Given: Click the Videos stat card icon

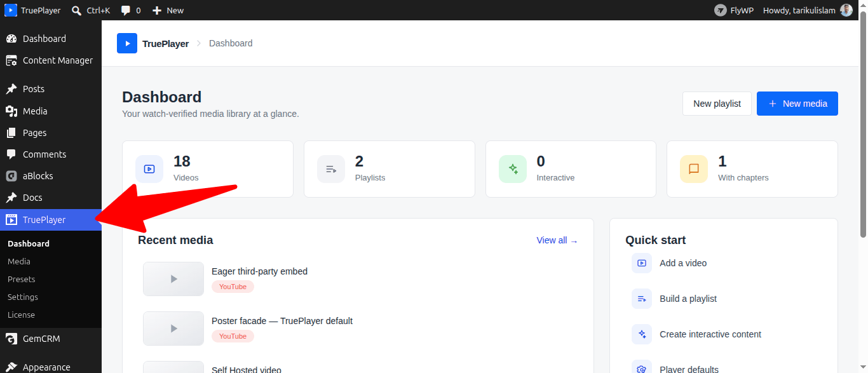Looking at the screenshot, I should coord(149,169).
